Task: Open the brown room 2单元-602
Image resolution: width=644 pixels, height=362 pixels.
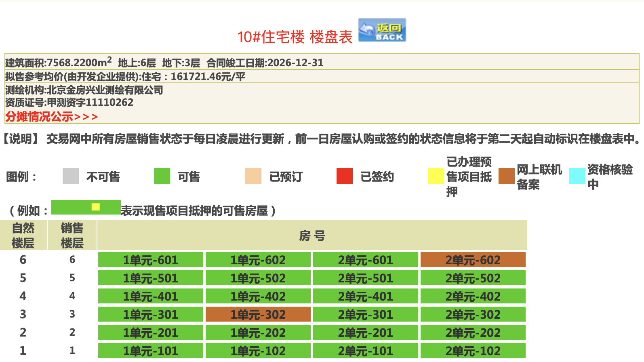Action: tap(473, 260)
